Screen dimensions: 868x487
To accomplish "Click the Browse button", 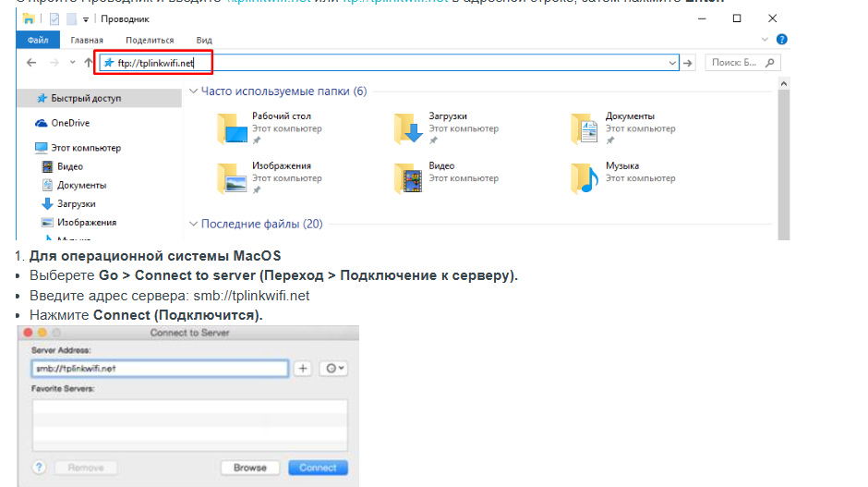I will point(249,468).
